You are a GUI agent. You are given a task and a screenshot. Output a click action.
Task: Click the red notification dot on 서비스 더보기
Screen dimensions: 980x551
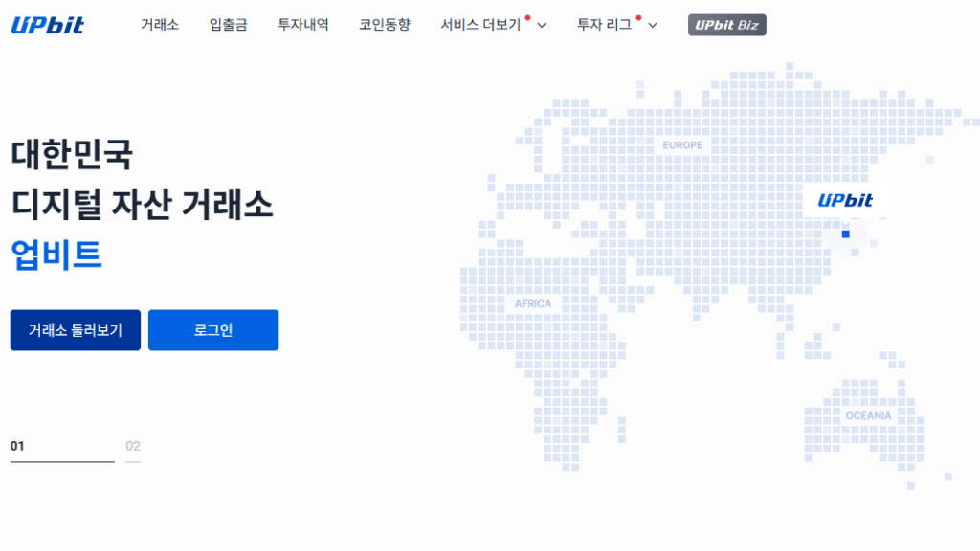click(527, 17)
